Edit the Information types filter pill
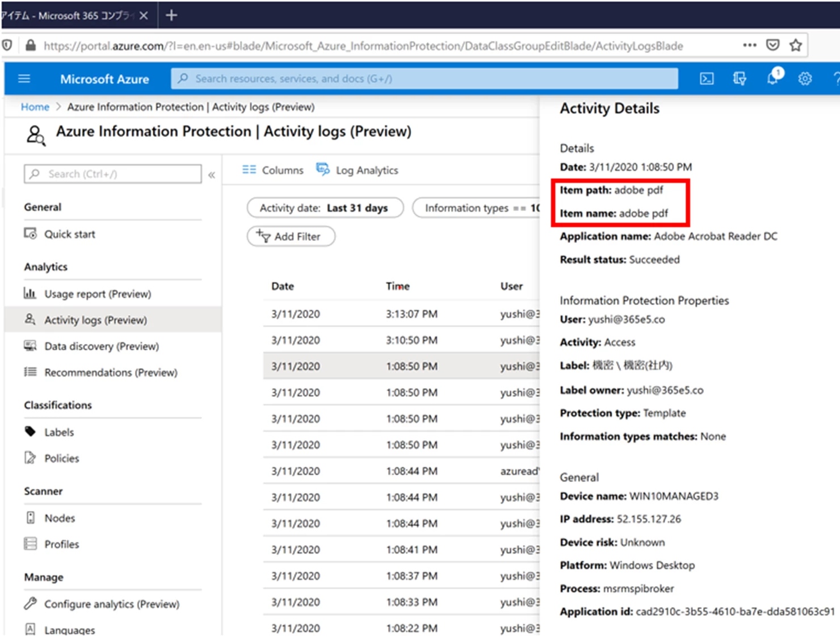The height and width of the screenshot is (644, 840). tap(477, 208)
